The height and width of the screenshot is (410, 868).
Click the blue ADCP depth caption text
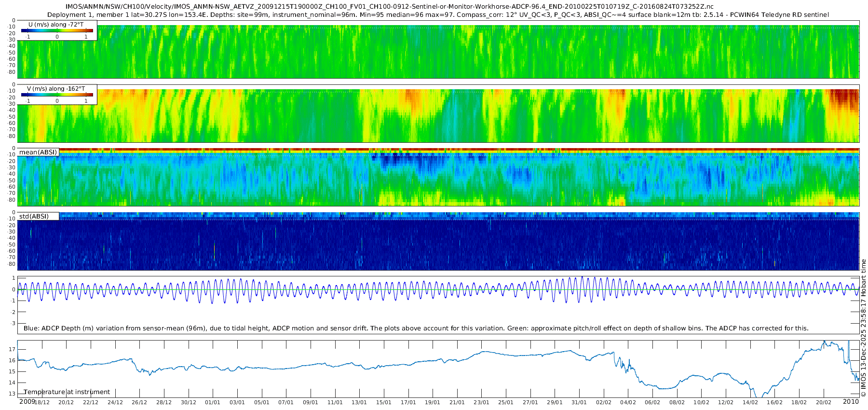coord(416,328)
